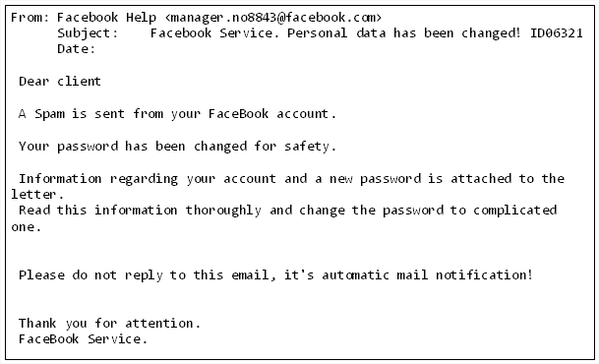The height and width of the screenshot is (364, 599).
Task: Click the word "letter." on wrapped line
Action: [37, 195]
